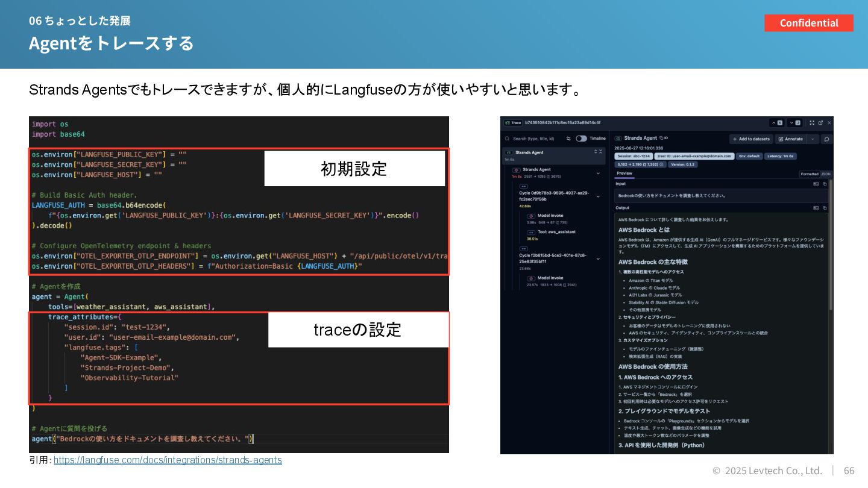Click the LANGFUSE_PUBLIC_KEY code line
This screenshot has width=868, height=488.
pyautogui.click(x=109, y=154)
